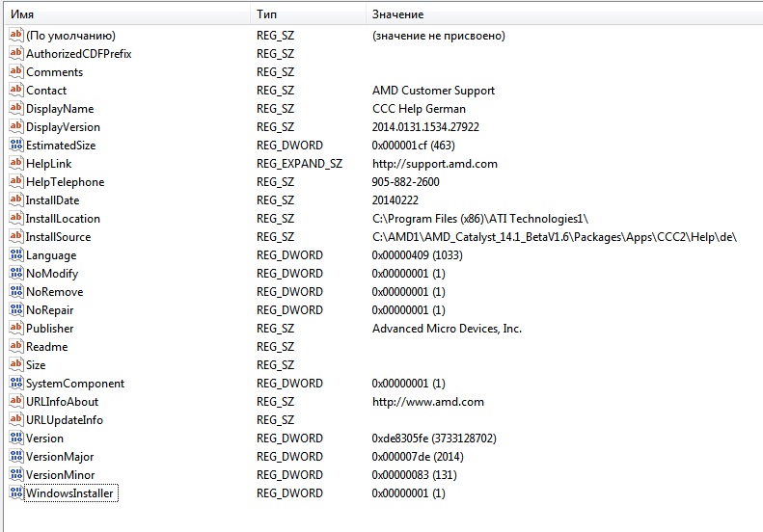
Task: Click the string icon next to Contact
Action: [15, 91]
